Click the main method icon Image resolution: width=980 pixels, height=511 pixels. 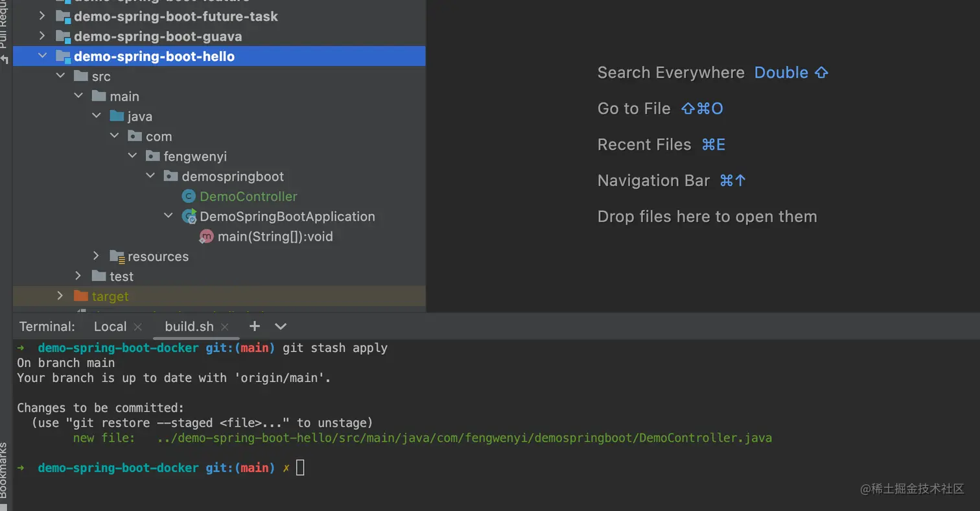click(207, 237)
